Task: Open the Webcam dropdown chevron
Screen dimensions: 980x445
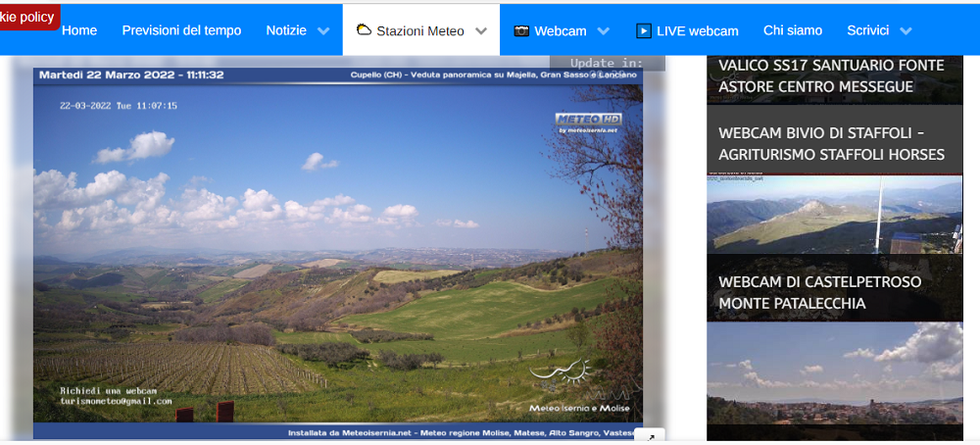Action: 603,30
